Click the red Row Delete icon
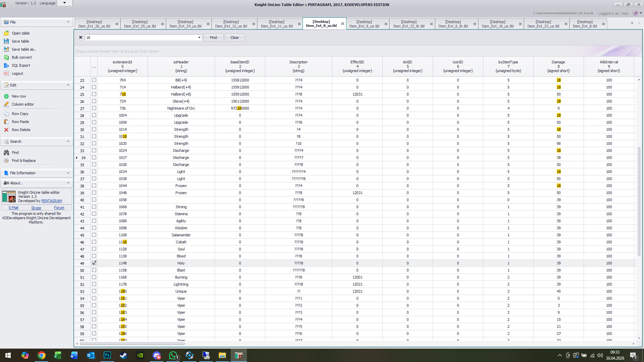The image size is (644, 362). pyautogui.click(x=6, y=130)
